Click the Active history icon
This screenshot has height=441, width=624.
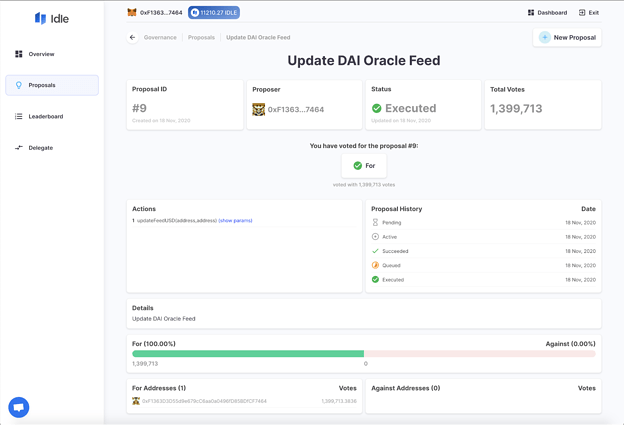coord(375,237)
